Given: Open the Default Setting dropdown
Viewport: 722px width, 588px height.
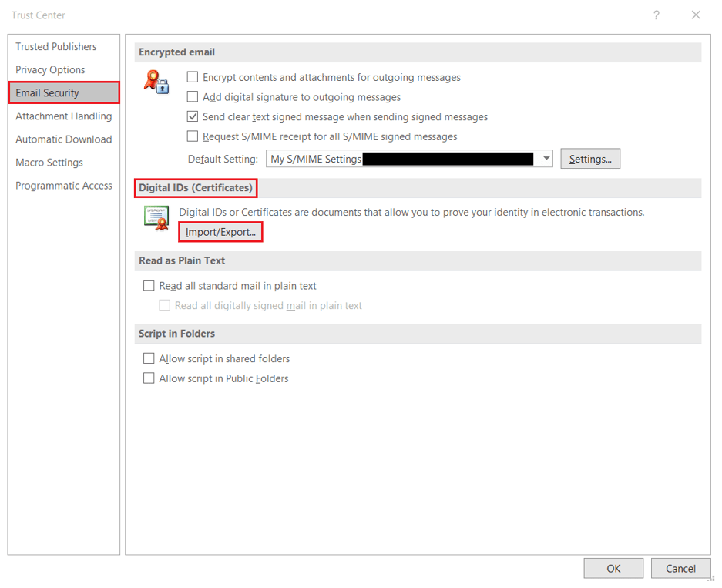Looking at the screenshot, I should click(547, 159).
